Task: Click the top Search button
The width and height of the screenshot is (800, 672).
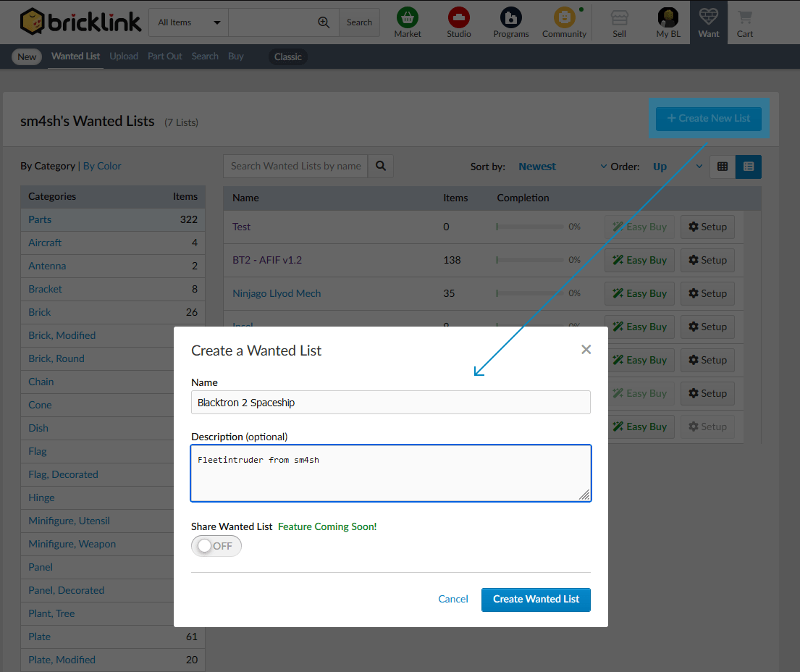Action: [359, 22]
